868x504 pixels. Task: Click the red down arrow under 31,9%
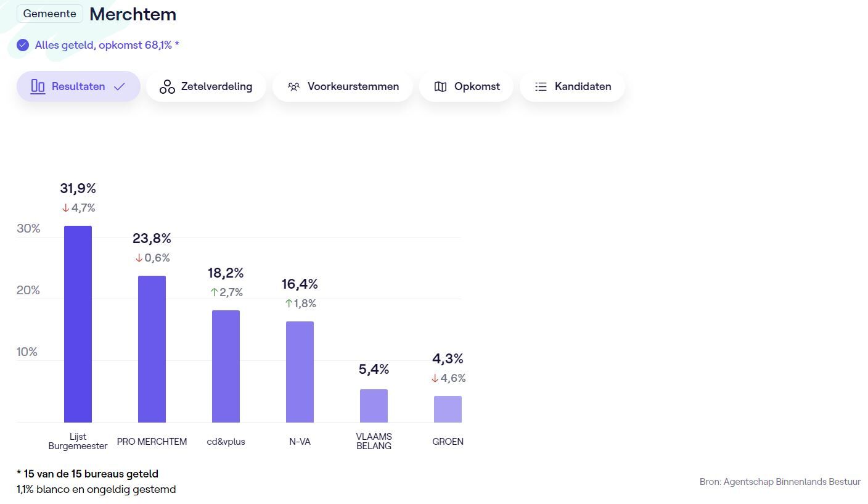tap(65, 209)
